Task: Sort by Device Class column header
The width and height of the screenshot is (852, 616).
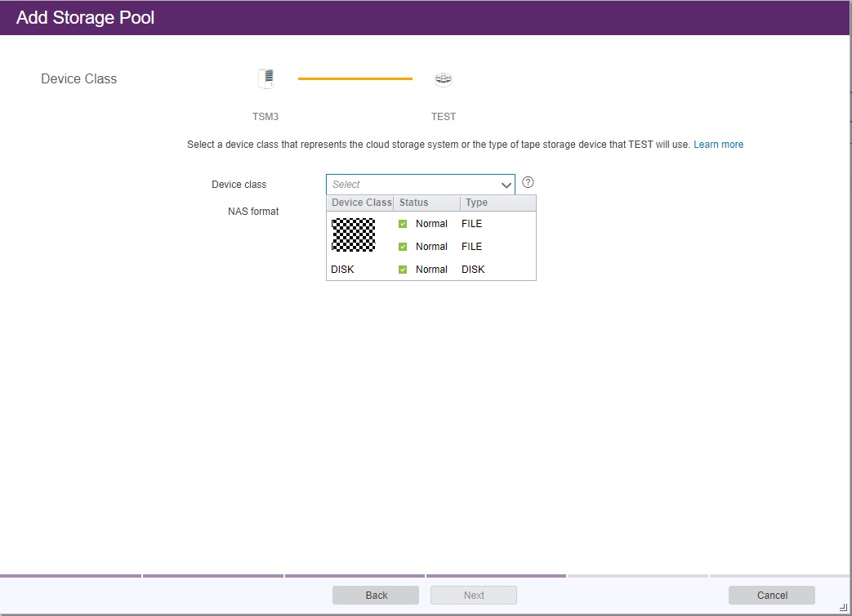Action: point(361,203)
